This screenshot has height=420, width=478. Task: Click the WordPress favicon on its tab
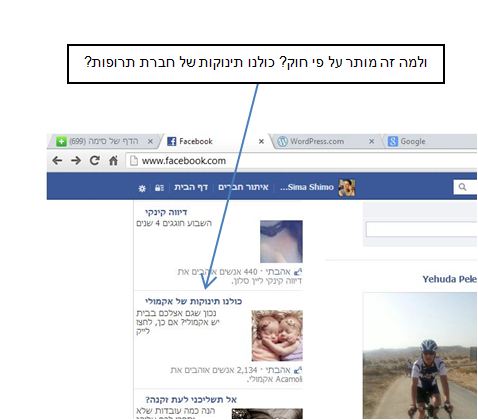(282, 141)
